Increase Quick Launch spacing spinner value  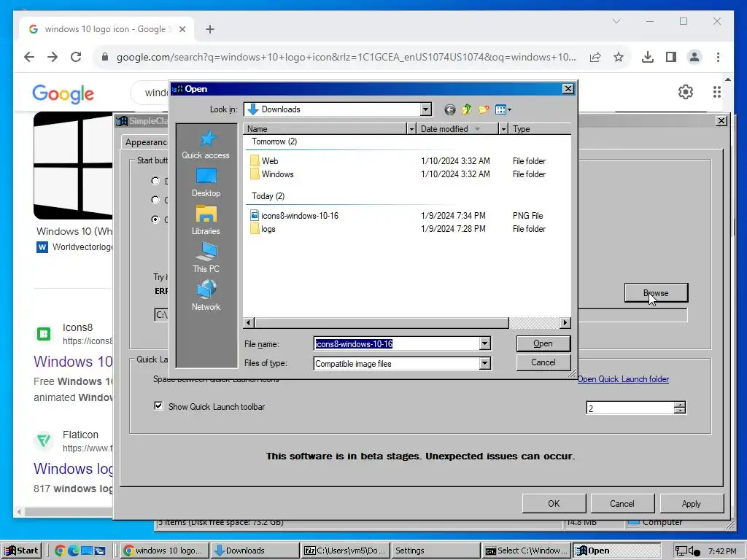(x=680, y=404)
